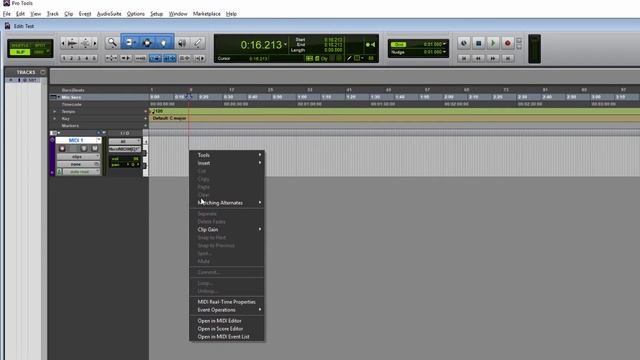Image resolution: width=640 pixels, height=360 pixels.
Task: Start playback with the Play button
Action: [x=493, y=43]
